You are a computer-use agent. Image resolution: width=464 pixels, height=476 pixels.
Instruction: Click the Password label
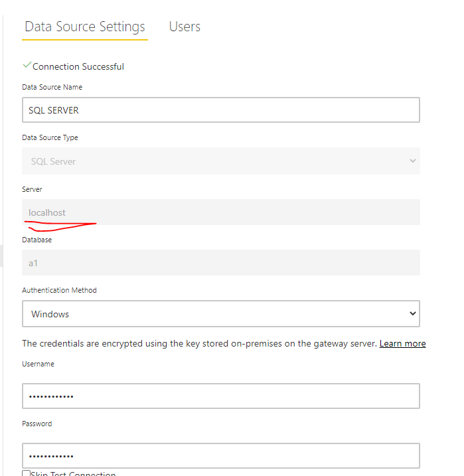point(37,424)
